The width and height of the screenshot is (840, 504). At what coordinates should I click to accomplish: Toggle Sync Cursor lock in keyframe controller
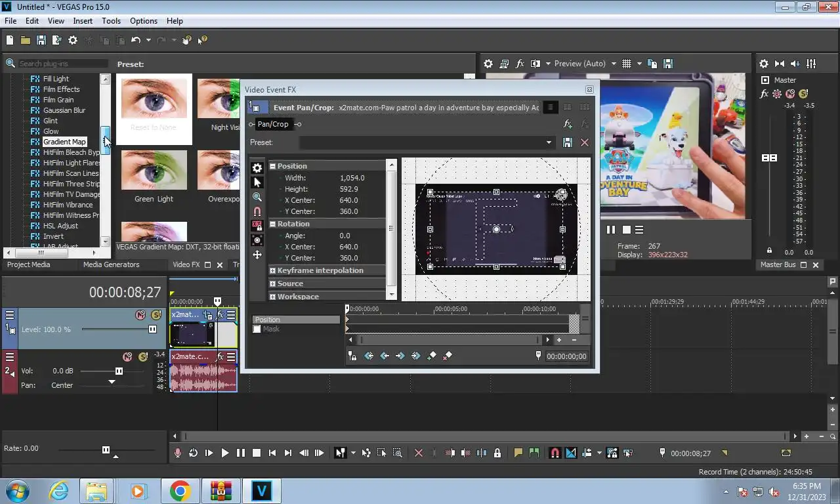[353, 356]
